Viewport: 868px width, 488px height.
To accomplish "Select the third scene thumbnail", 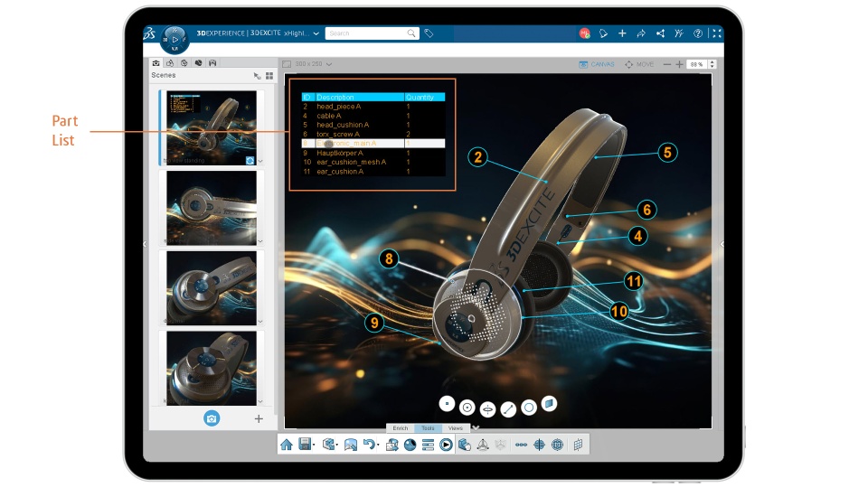I will coord(212,287).
